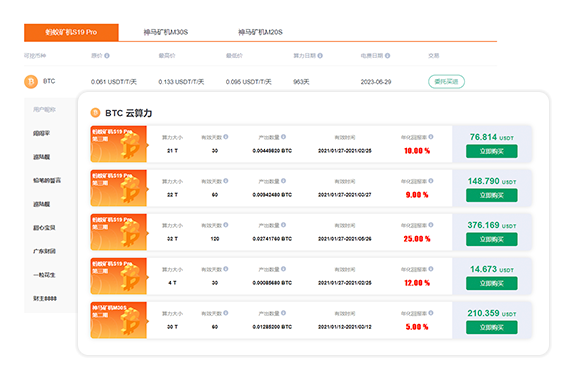
Task: Click info icon beside 产出数量 in first product row
Action: [x=283, y=137]
